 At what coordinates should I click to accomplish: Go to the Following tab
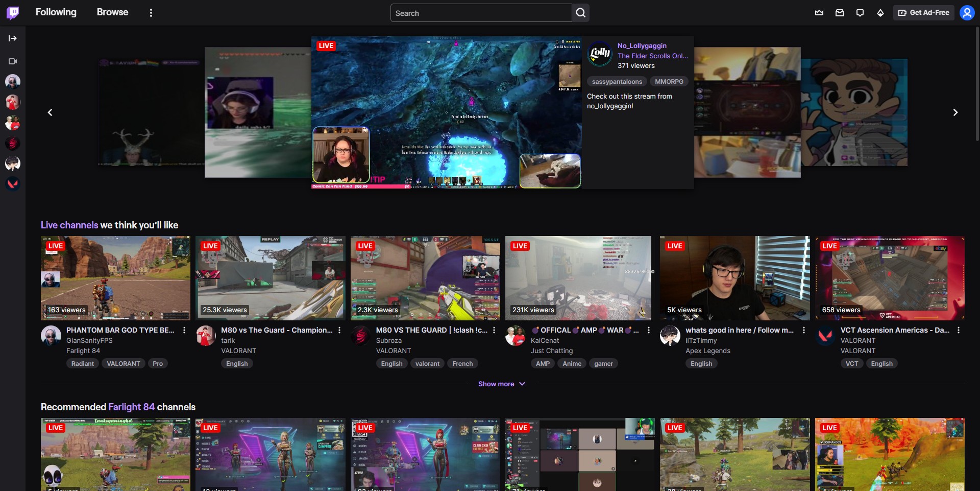pyautogui.click(x=56, y=12)
